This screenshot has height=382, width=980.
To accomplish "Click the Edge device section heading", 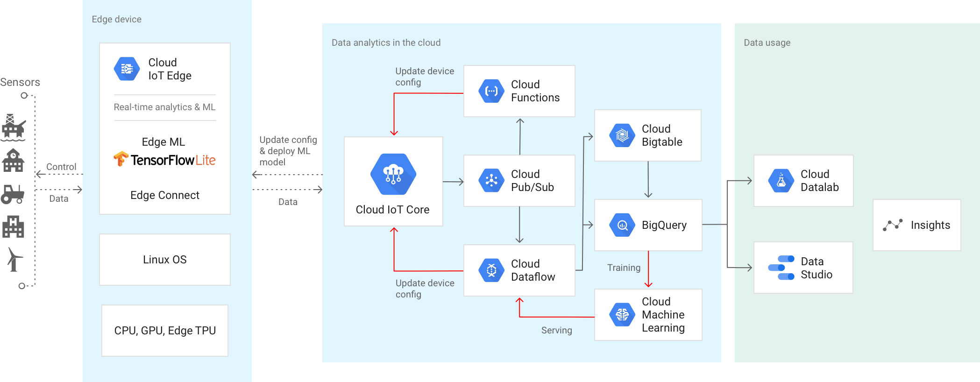I will pyautogui.click(x=116, y=19).
